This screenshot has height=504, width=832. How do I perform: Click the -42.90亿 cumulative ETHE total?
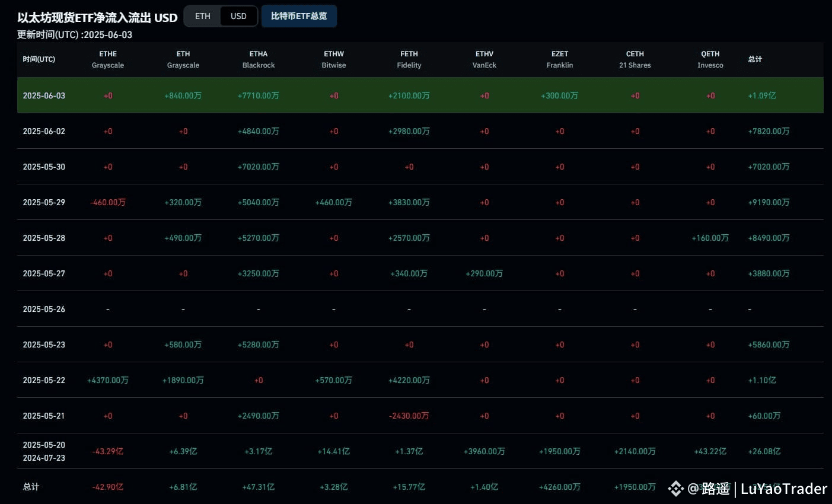108,487
